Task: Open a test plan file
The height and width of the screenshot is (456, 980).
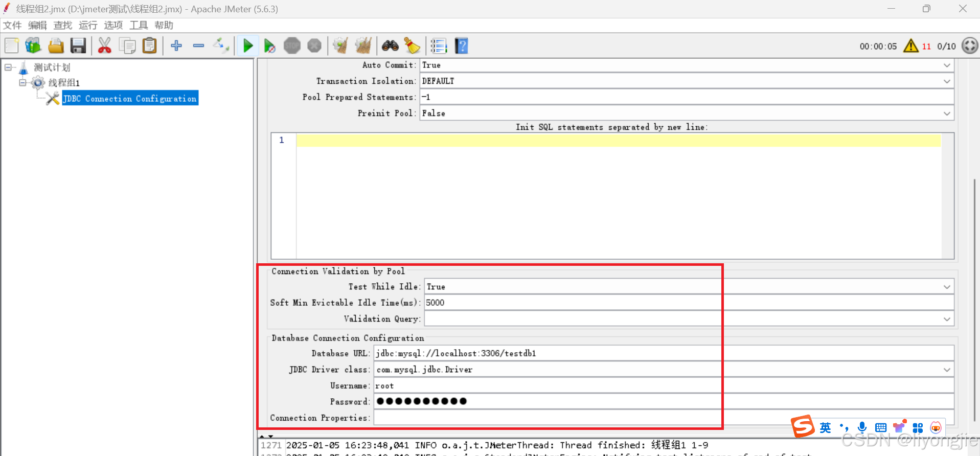Action: (56, 46)
